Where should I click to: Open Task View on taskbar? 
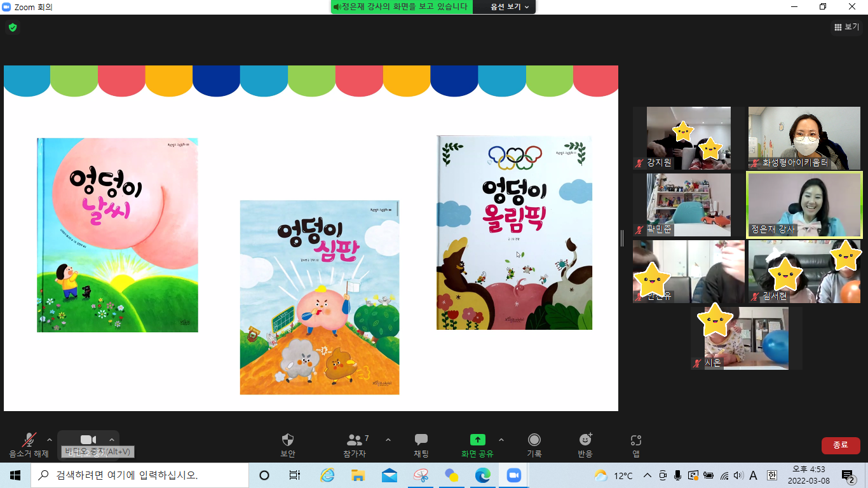tap(295, 475)
